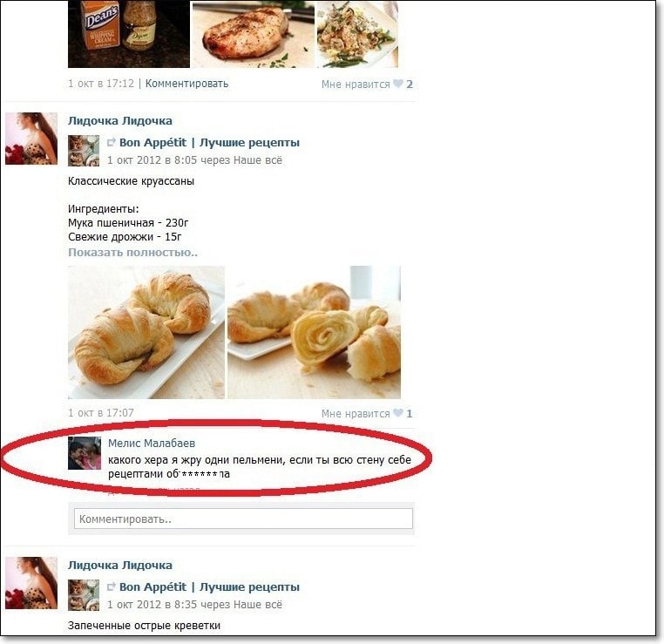Screen dimensions: 664x644
Task: Open Мелис Малабаев's comment avatar
Action: tap(85, 453)
